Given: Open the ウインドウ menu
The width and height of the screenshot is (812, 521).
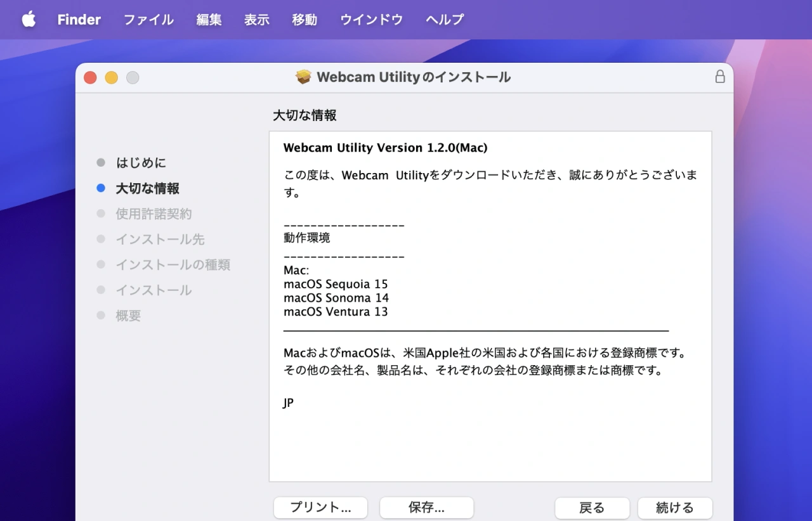Looking at the screenshot, I should click(371, 20).
